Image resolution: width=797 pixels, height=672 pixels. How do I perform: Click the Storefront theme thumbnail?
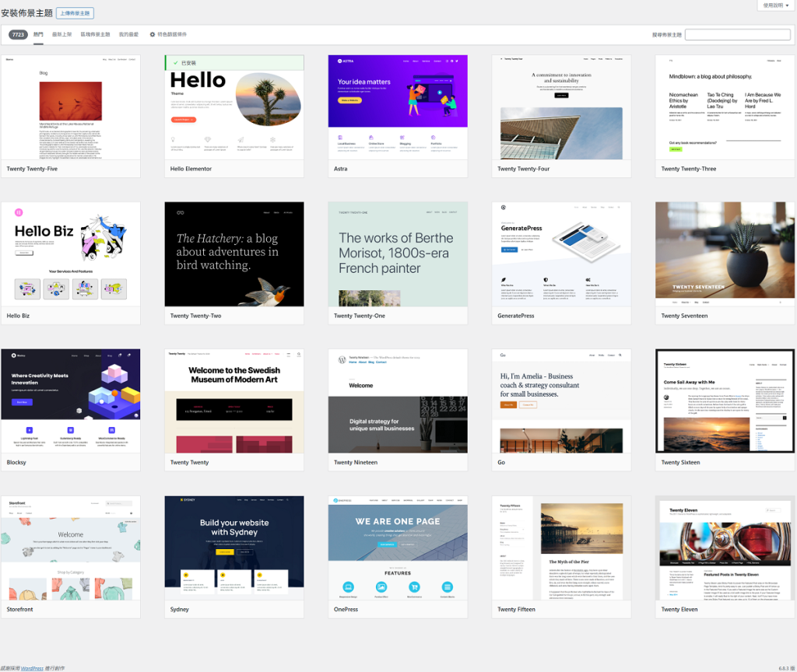71,548
